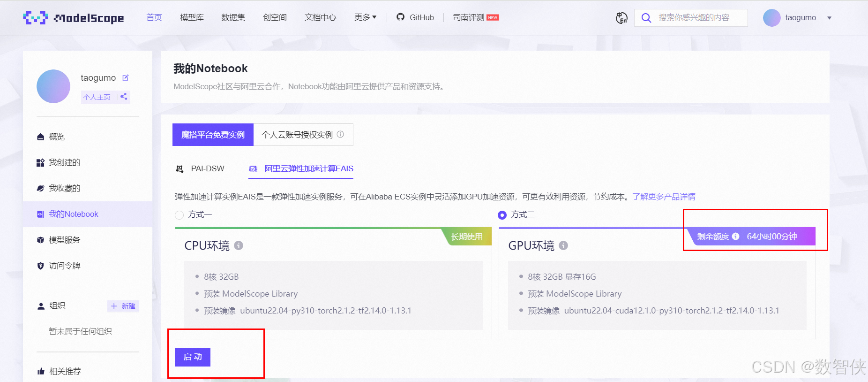Create a new organization with 新建
The width and height of the screenshot is (868, 382).
click(x=123, y=306)
